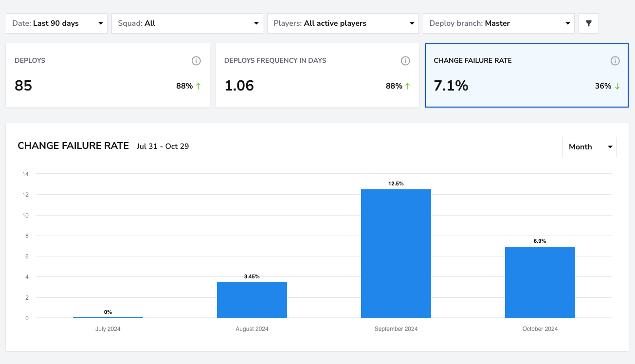Click the filter funnel icon
The height and width of the screenshot is (364, 635).
pyautogui.click(x=588, y=23)
